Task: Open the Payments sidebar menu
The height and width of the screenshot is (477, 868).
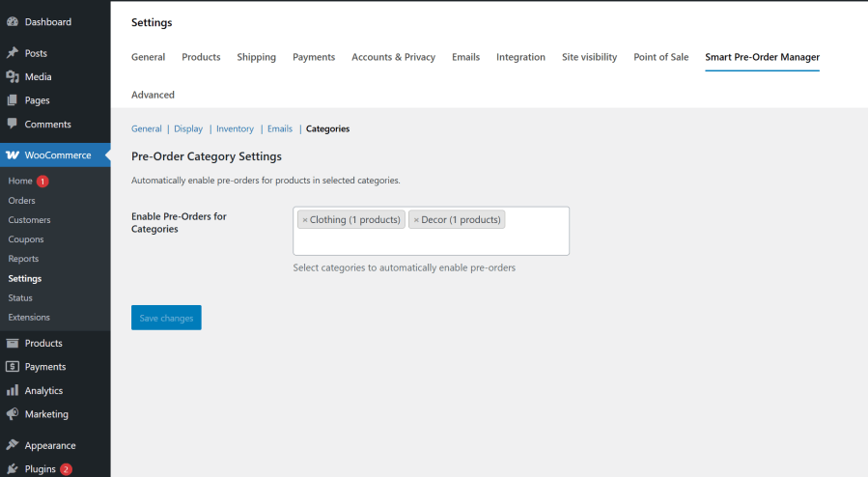Action: click(44, 366)
